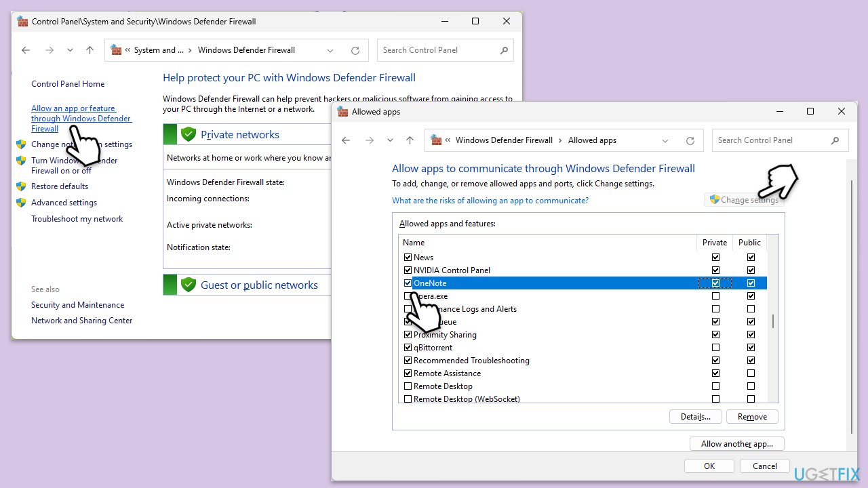Sort by Public column header
868x488 pixels.
coord(750,243)
